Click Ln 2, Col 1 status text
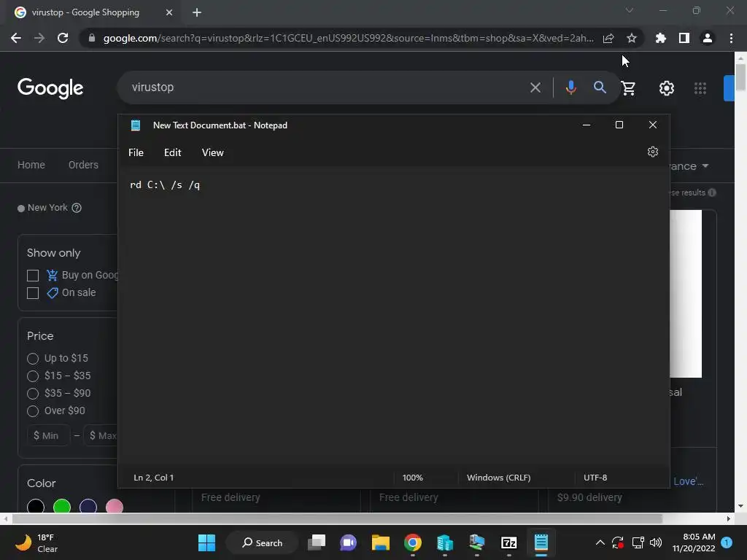 pyautogui.click(x=153, y=477)
